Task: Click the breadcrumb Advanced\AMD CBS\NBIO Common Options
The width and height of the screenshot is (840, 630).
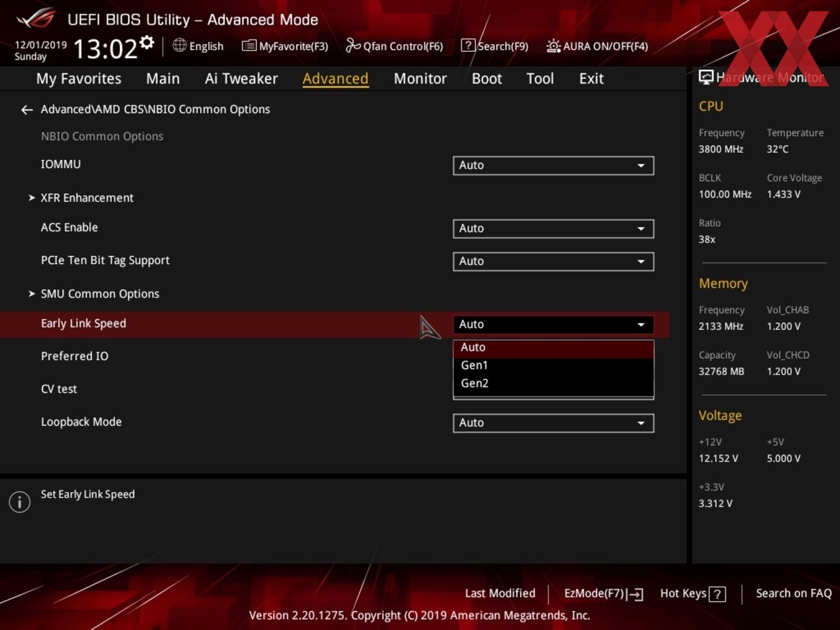Action: [x=155, y=109]
